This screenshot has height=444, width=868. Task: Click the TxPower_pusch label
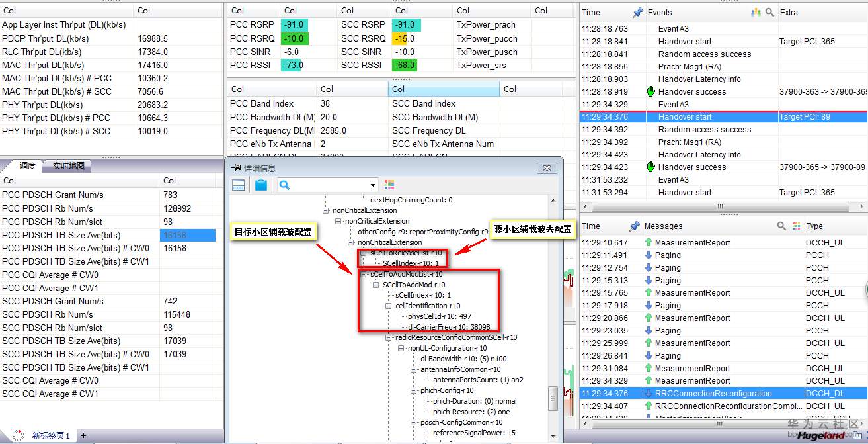[486, 52]
